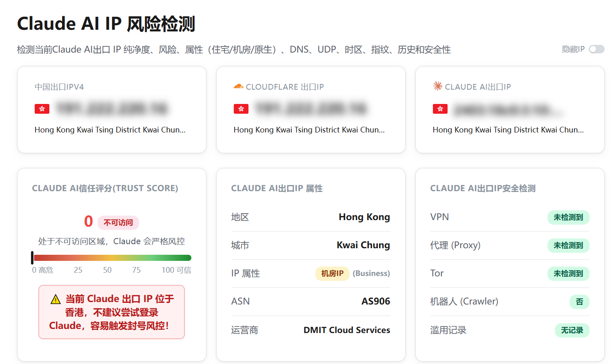Viewport: 612px width, 364px height.
Task: Click the 滥用记录 无记录 badge
Action: [x=572, y=330]
